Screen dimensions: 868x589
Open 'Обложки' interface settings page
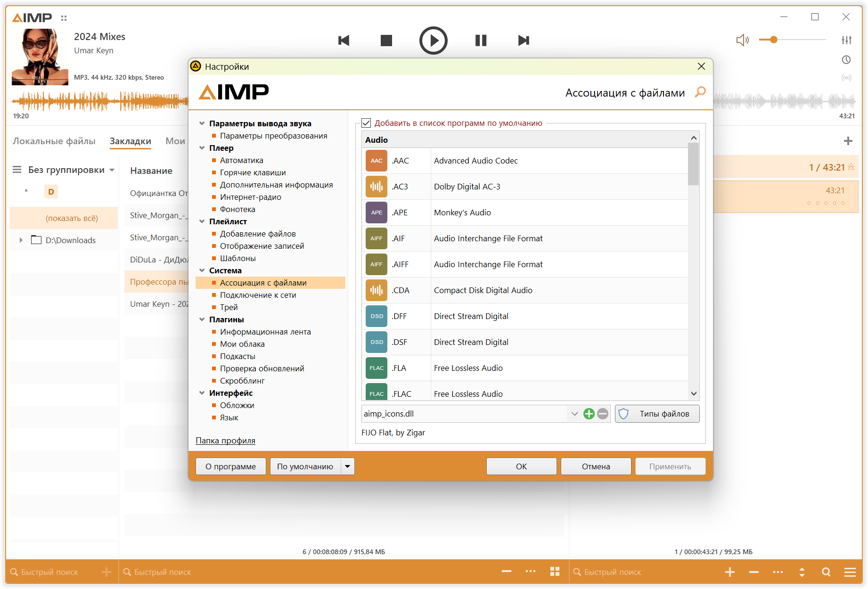[237, 405]
